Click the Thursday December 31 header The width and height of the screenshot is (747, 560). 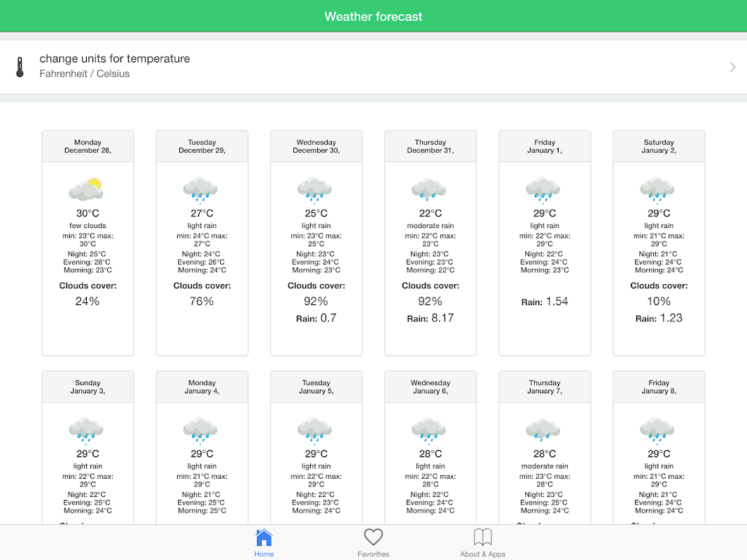[431, 146]
